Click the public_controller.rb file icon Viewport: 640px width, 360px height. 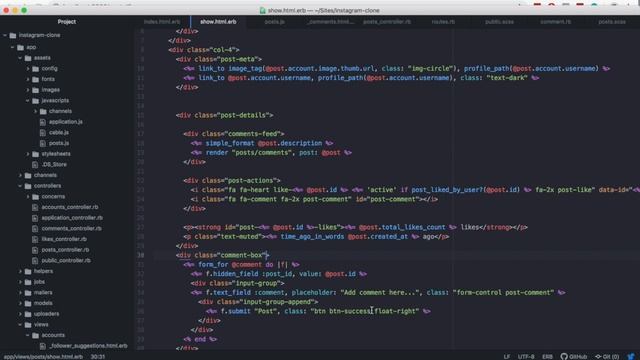(35, 260)
